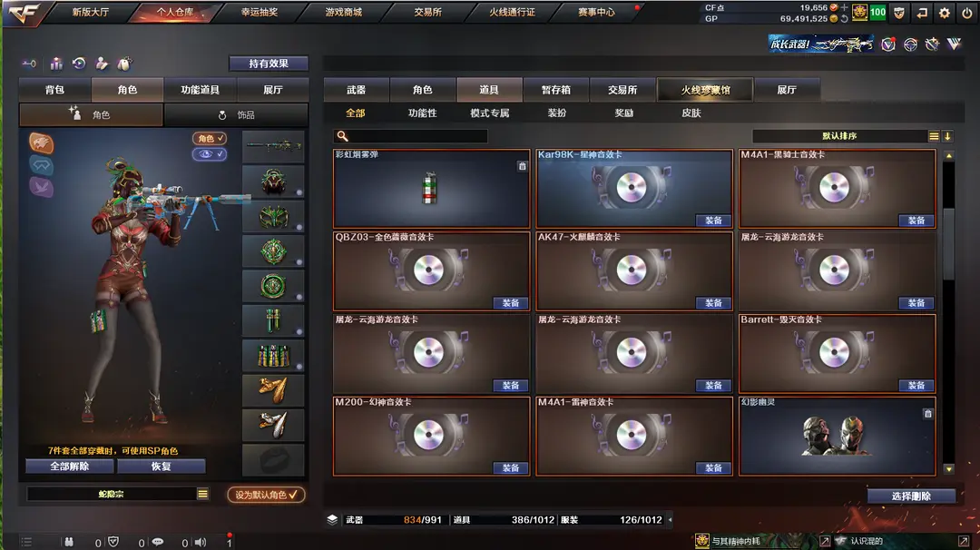
Task: Click the 全部解除 button
Action: click(69, 467)
